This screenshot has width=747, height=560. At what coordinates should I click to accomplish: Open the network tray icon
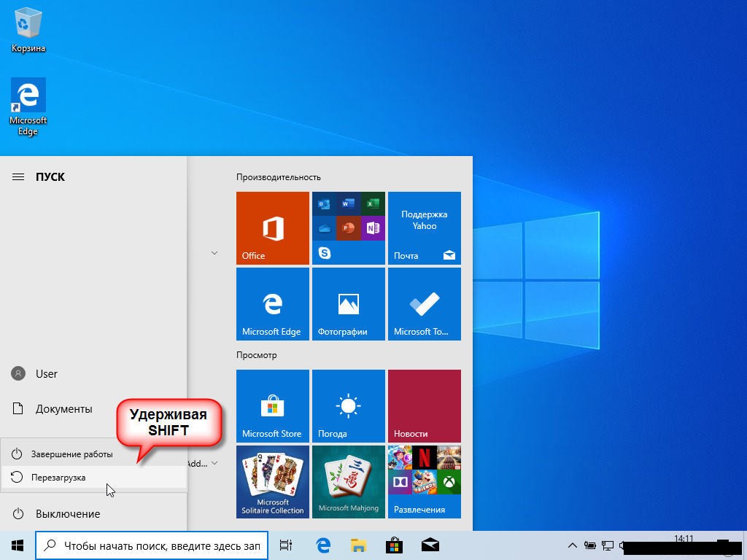pos(608,545)
